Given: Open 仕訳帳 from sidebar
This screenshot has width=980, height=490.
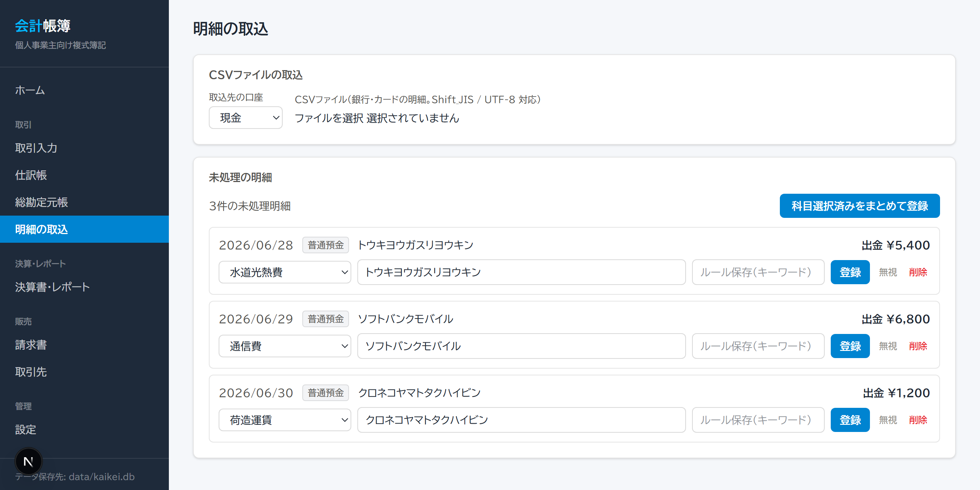Looking at the screenshot, I should [84, 175].
